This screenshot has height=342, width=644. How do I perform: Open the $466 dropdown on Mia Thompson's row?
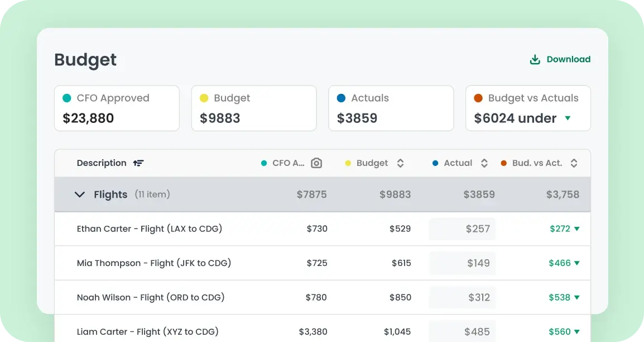(577, 263)
